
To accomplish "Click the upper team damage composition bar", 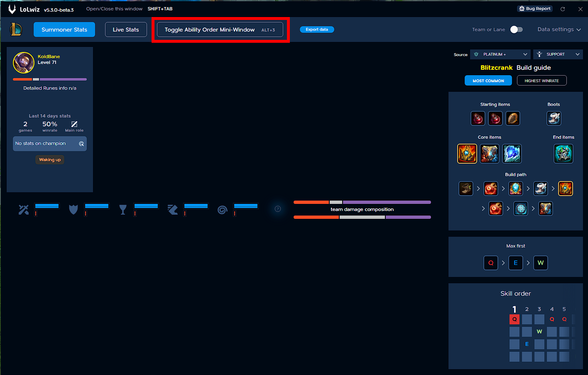I will pyautogui.click(x=362, y=202).
